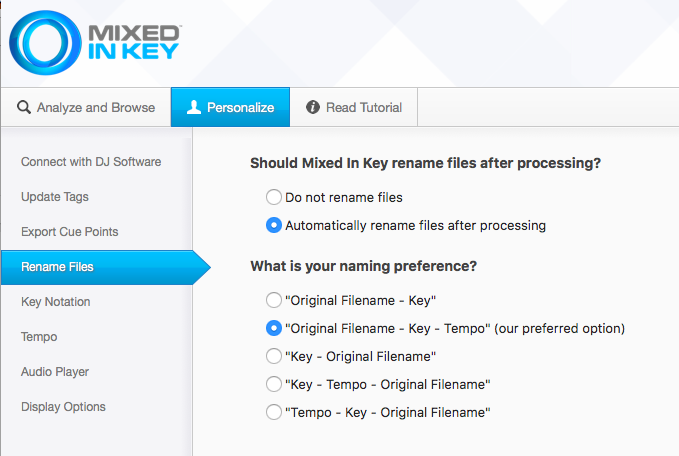
Task: Open the Analyze and Browse tab
Action: click(86, 107)
